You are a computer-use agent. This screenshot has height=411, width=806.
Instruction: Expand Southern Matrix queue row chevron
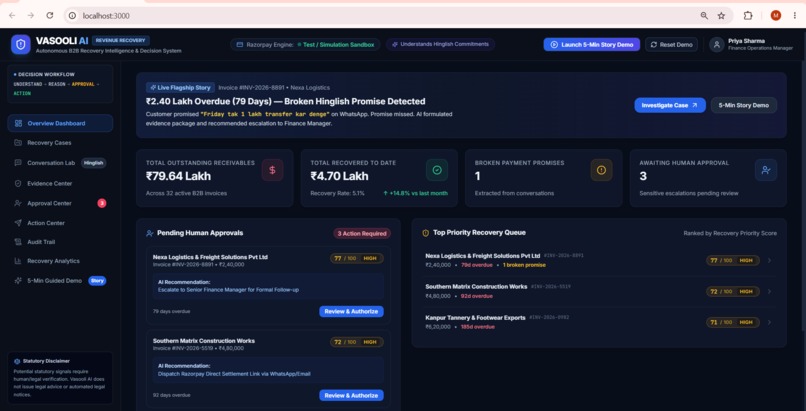coord(770,291)
